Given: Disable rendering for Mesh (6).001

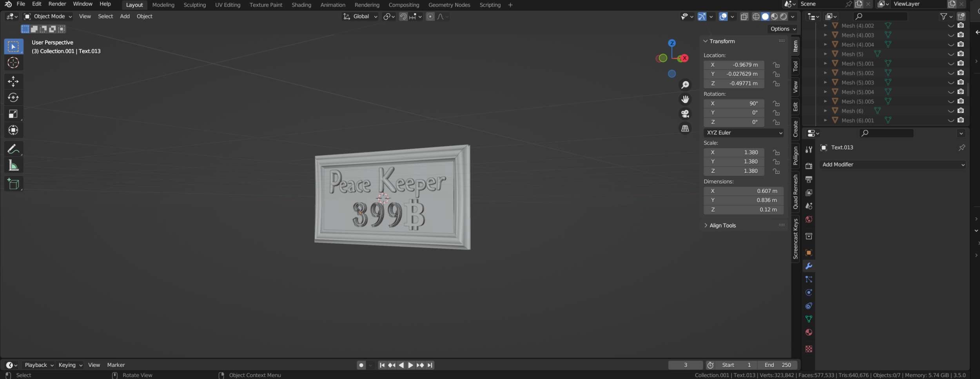Looking at the screenshot, I should click(x=960, y=120).
